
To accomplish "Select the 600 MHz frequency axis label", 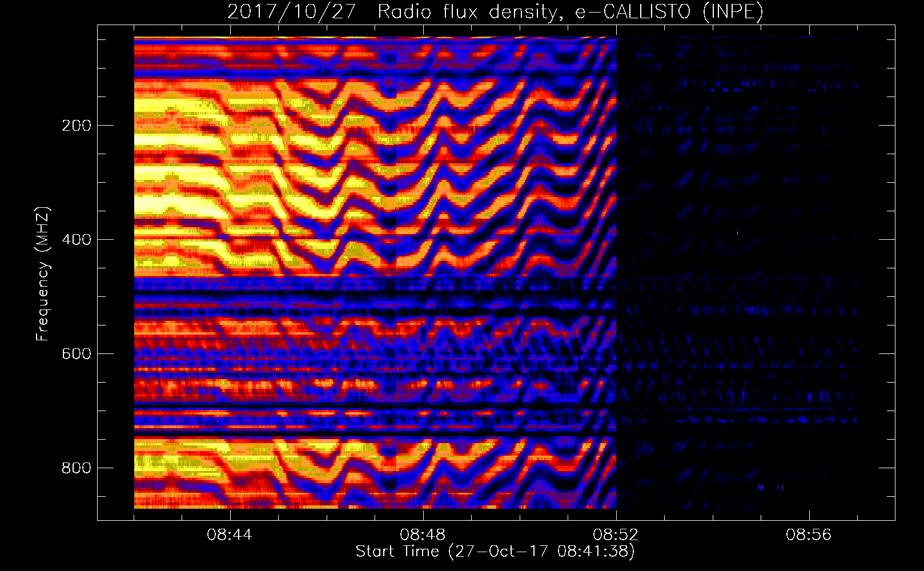I will [77, 354].
